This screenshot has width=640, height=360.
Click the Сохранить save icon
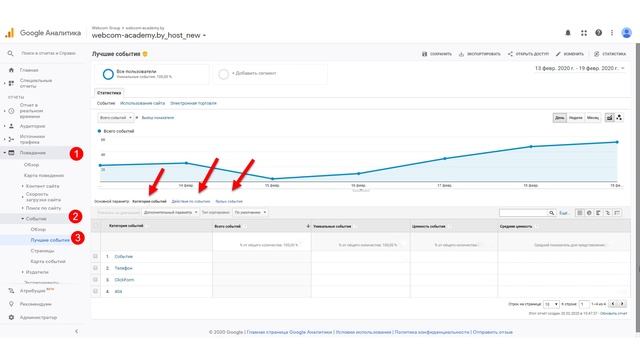[424, 54]
